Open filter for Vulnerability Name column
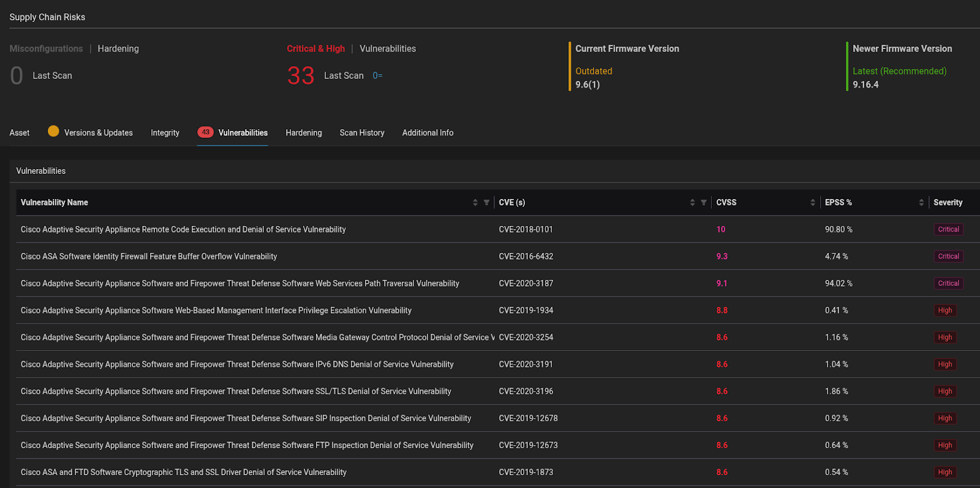This screenshot has width=980, height=488. click(x=486, y=203)
